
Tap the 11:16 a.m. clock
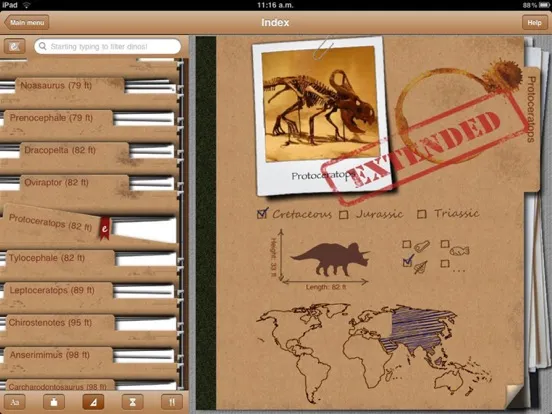(275, 5)
